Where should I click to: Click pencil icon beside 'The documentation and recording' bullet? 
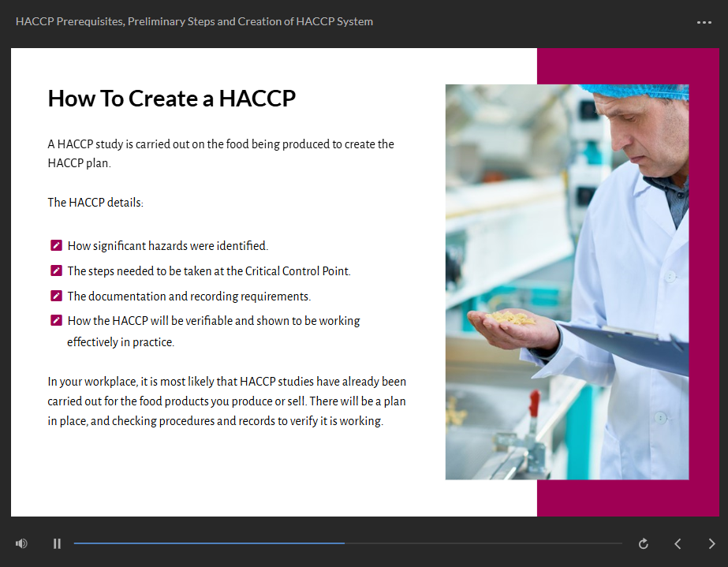[56, 297]
